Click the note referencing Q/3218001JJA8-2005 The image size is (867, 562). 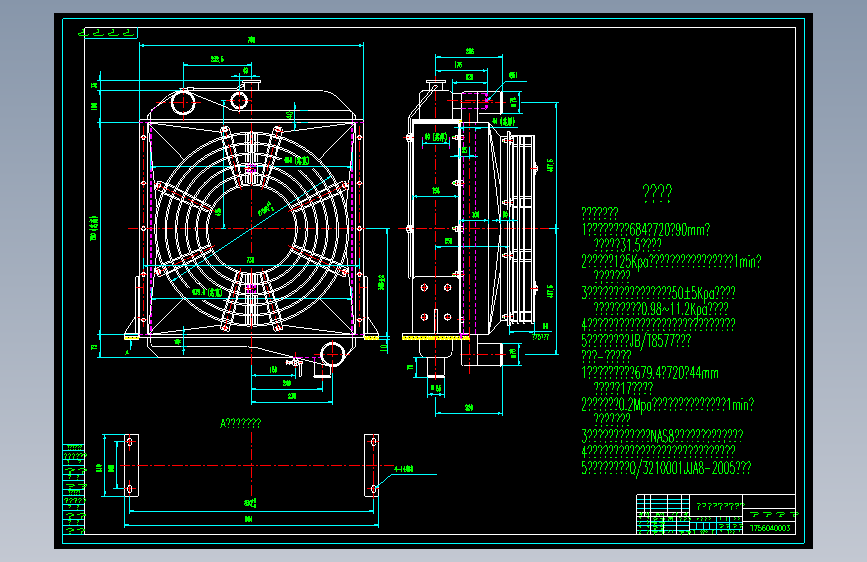coord(666,468)
